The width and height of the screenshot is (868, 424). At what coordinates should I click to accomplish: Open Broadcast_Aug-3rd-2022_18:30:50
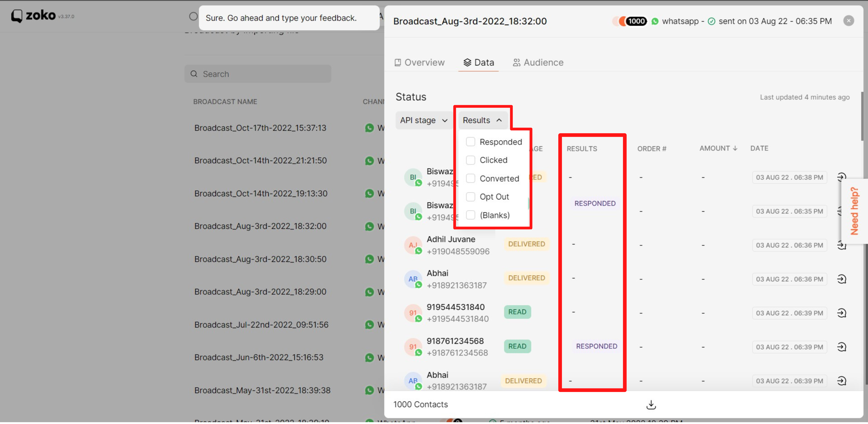pos(260,259)
